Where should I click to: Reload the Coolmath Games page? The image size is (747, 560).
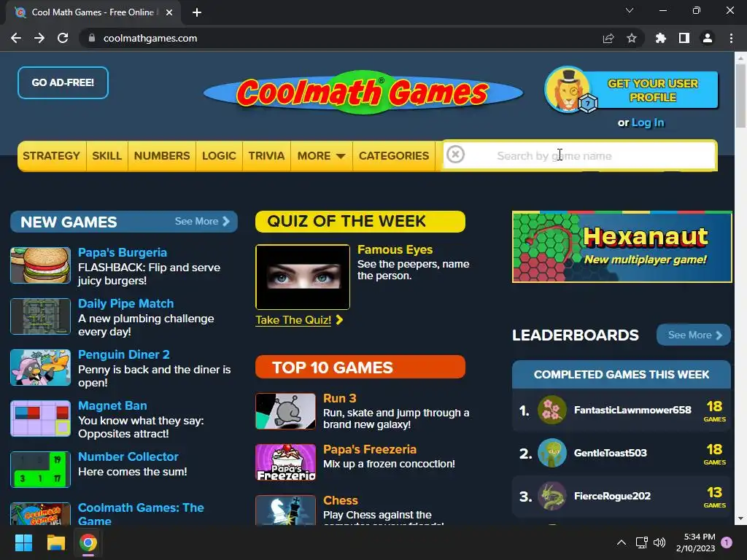pos(63,38)
